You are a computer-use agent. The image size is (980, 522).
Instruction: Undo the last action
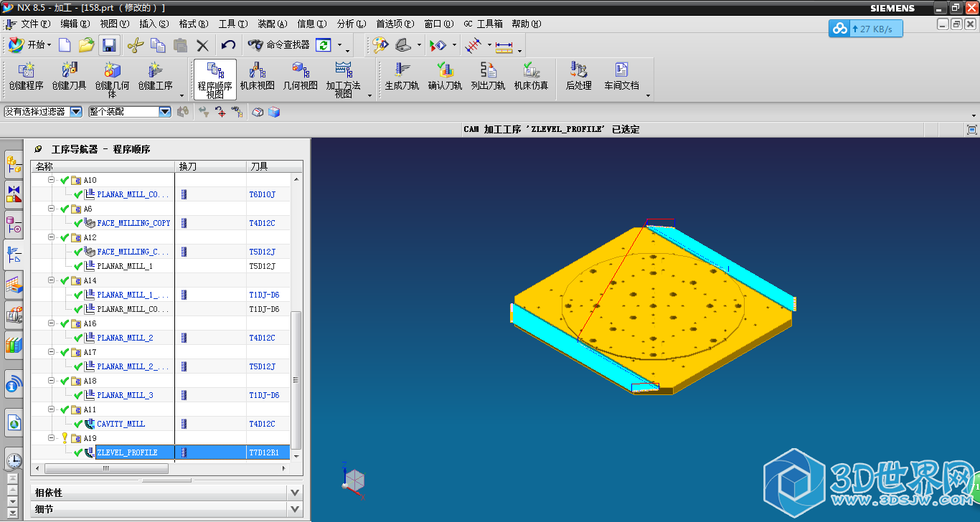point(228,45)
